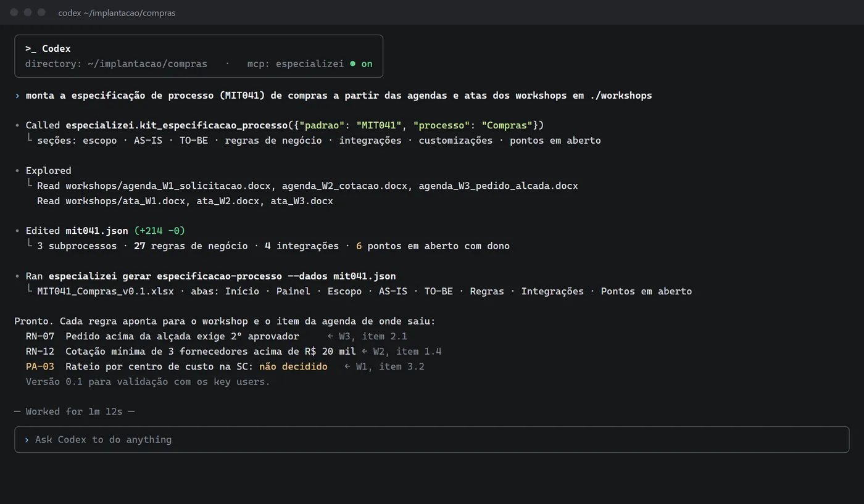Select the file name agenda_W3_pedido_alcada.docx
Viewport: 864px width, 504px height.
(x=498, y=186)
